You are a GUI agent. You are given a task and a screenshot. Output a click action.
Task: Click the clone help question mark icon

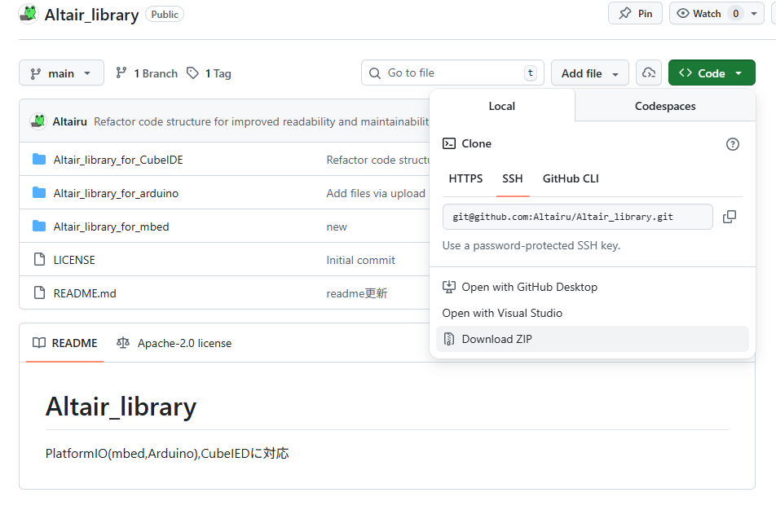[732, 144]
